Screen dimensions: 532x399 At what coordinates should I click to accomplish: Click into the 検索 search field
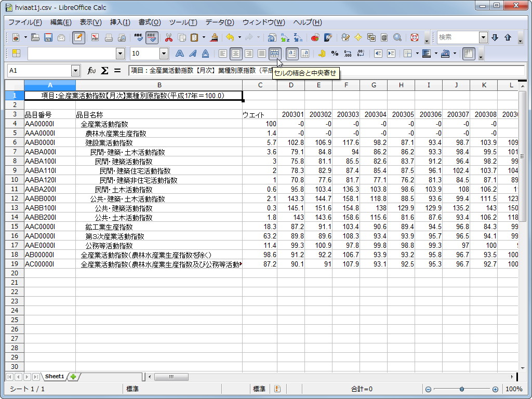[x=458, y=37]
